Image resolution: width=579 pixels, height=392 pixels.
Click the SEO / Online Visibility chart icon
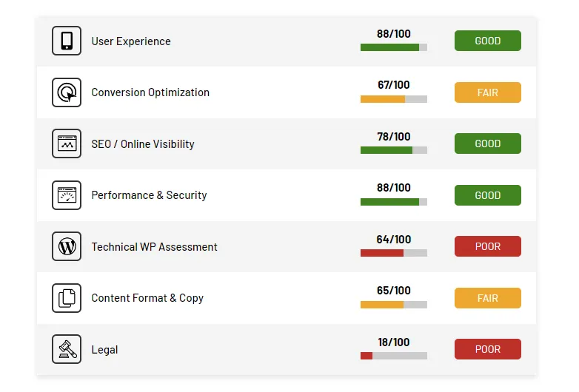pos(67,143)
